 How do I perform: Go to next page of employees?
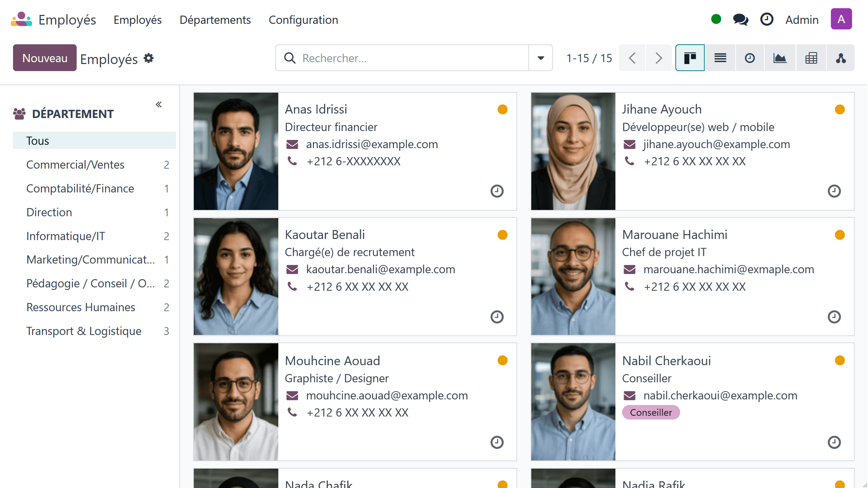[x=659, y=58]
